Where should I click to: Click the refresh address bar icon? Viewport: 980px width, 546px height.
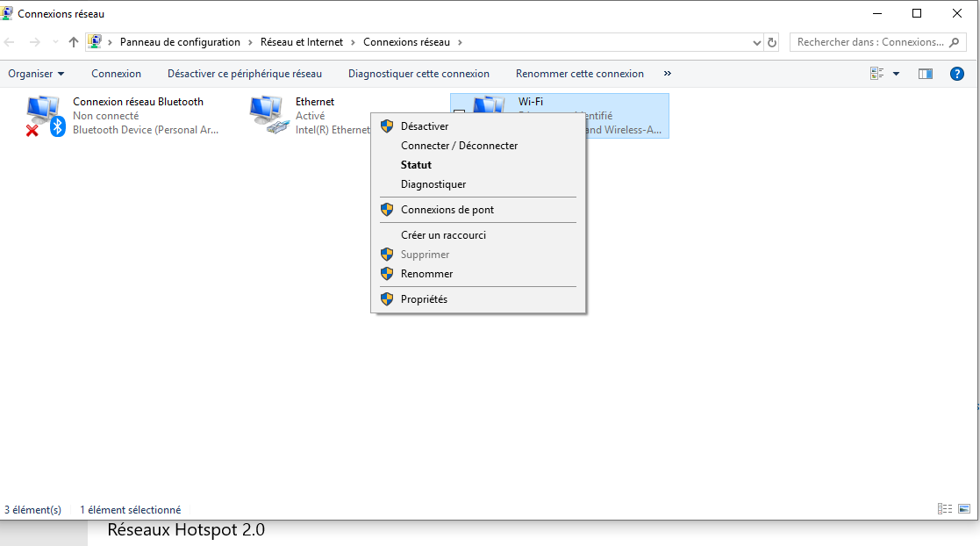pyautogui.click(x=772, y=42)
